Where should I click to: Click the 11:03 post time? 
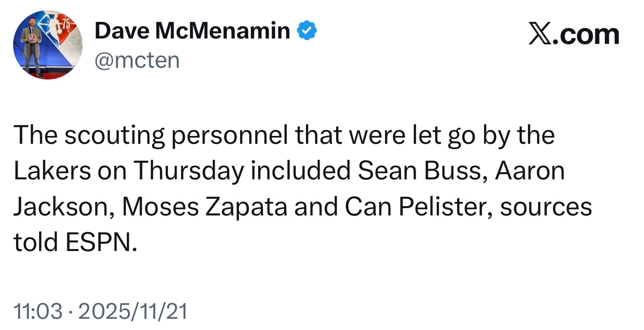(x=39, y=311)
